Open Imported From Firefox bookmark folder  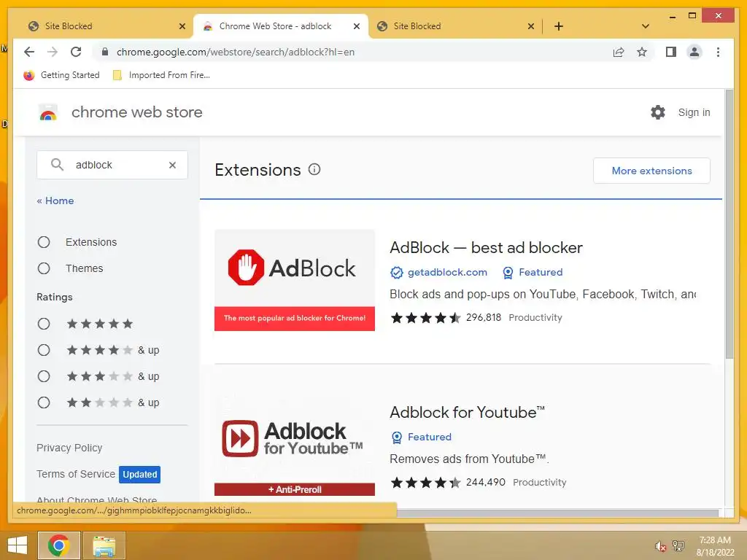tap(161, 75)
